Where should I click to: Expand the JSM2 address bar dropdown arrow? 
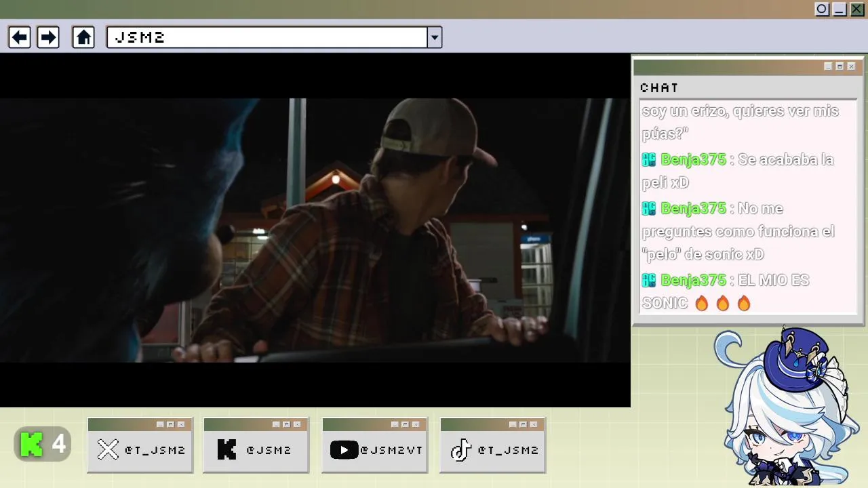point(435,37)
